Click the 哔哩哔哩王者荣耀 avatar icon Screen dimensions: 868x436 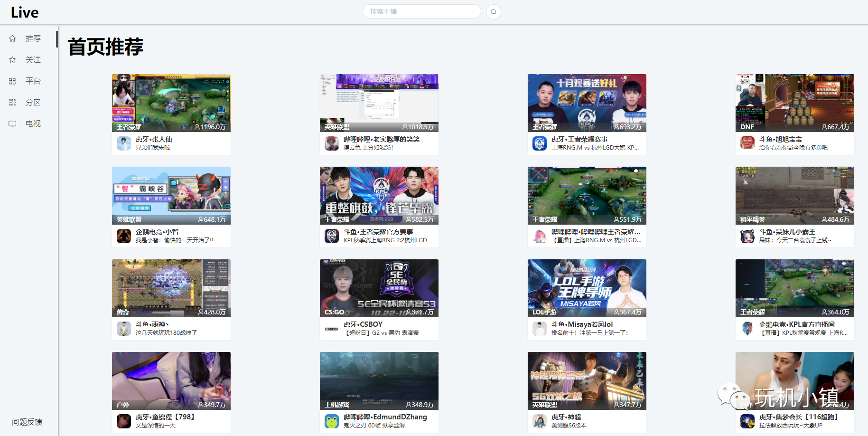click(x=540, y=236)
